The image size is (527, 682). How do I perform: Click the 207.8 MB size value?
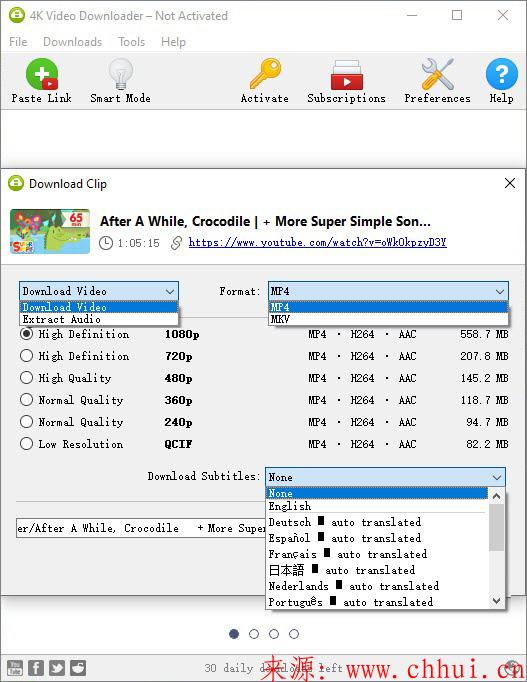click(484, 356)
